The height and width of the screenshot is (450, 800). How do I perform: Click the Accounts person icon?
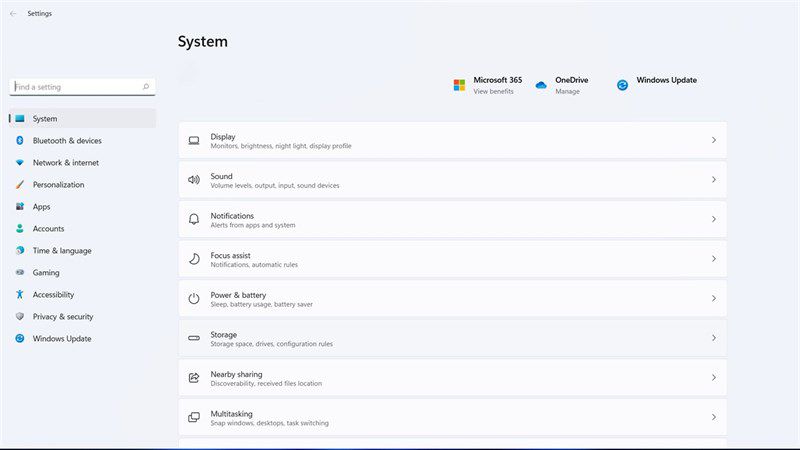coord(20,228)
